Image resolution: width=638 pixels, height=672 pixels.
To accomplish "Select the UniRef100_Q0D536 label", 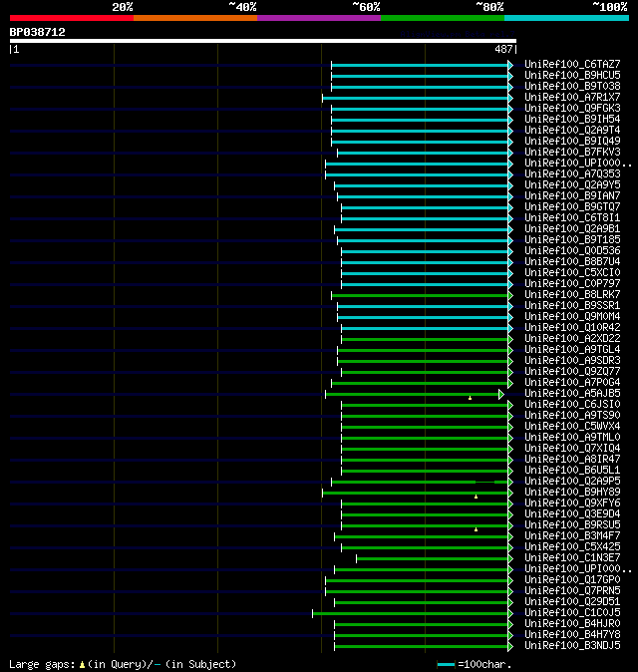I will pos(572,250).
